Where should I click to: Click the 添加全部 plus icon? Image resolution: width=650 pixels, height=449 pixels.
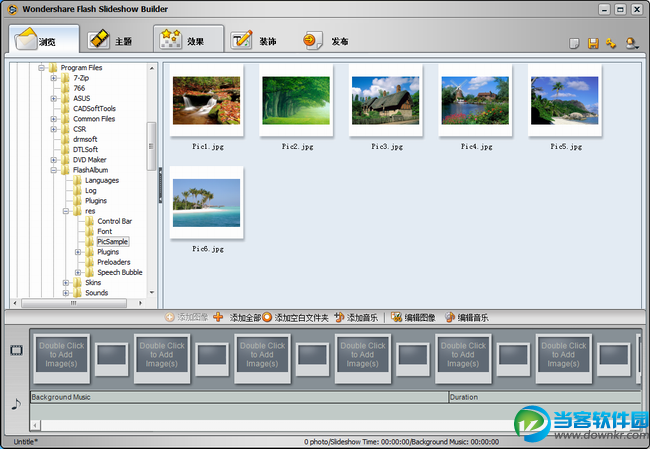pyautogui.click(x=218, y=317)
